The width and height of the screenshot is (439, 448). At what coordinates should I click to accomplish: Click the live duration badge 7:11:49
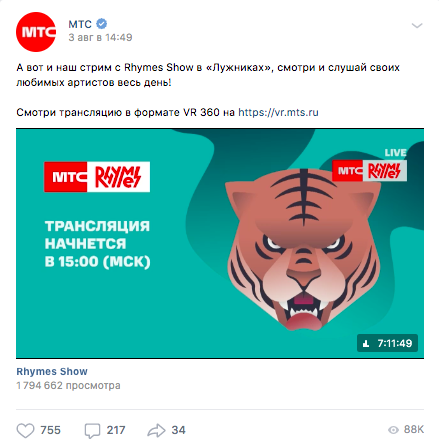click(x=387, y=343)
